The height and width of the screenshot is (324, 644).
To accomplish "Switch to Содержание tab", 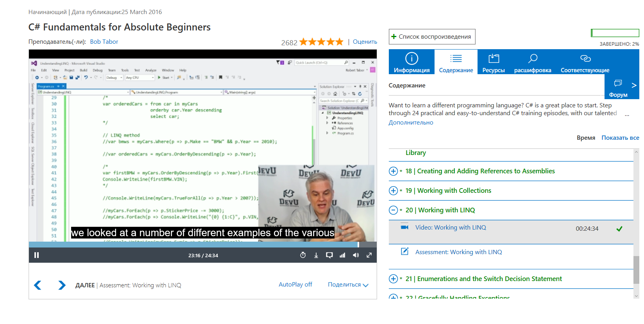I will (x=456, y=62).
